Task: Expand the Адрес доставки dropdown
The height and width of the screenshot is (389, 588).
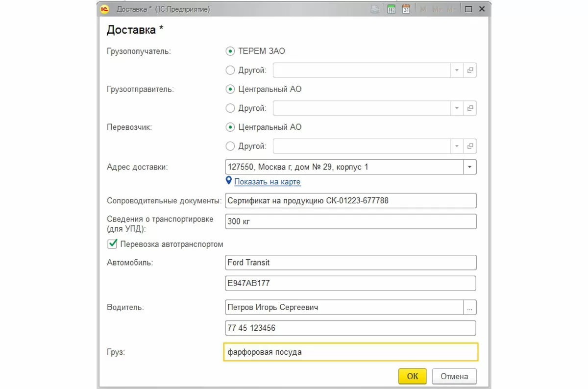Action: tap(469, 167)
